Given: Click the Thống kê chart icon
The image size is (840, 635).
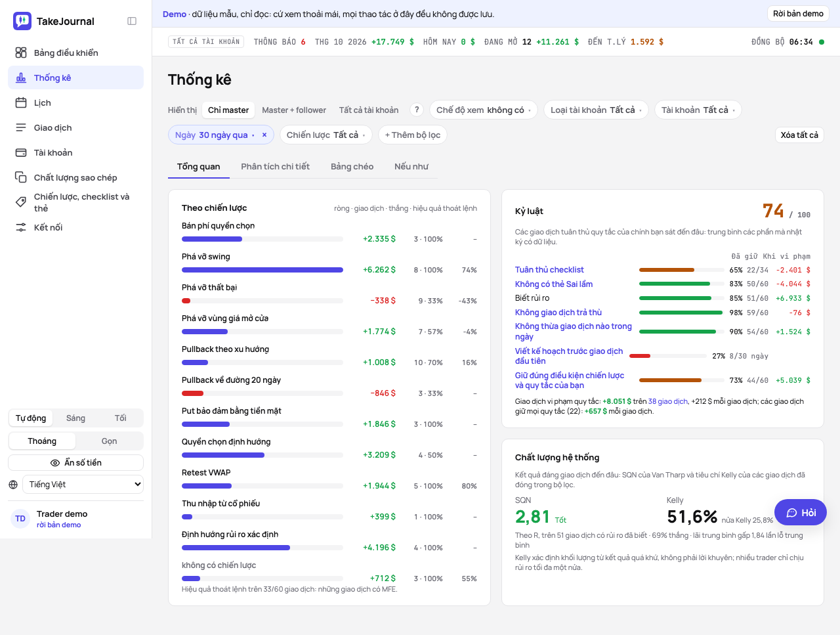Looking at the screenshot, I should [21, 77].
